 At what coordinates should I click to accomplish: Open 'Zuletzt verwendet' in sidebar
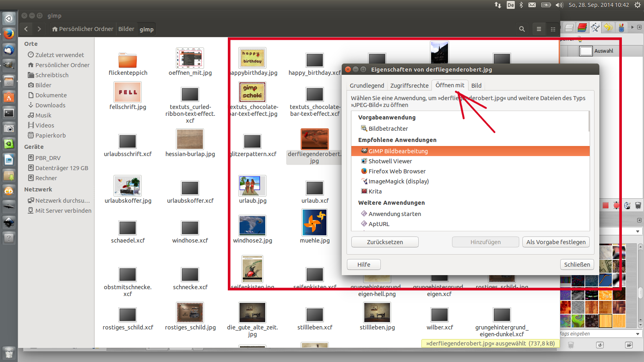coord(56,55)
